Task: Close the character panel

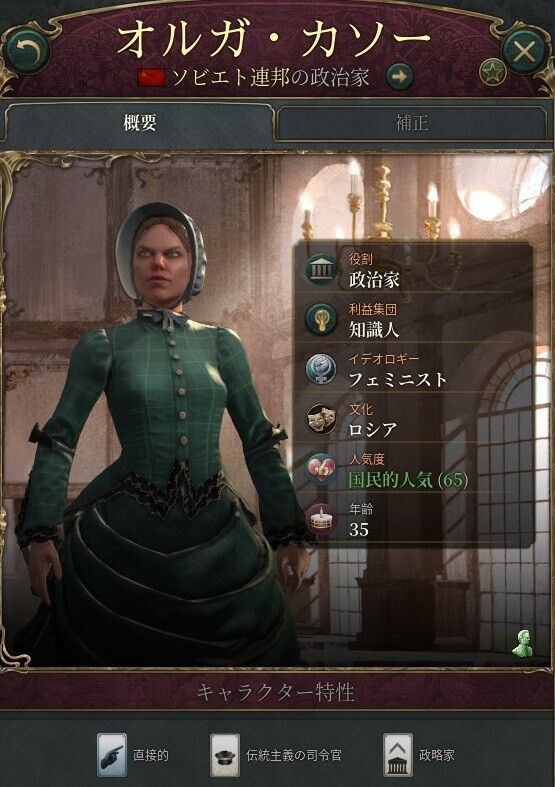Action: tap(524, 50)
